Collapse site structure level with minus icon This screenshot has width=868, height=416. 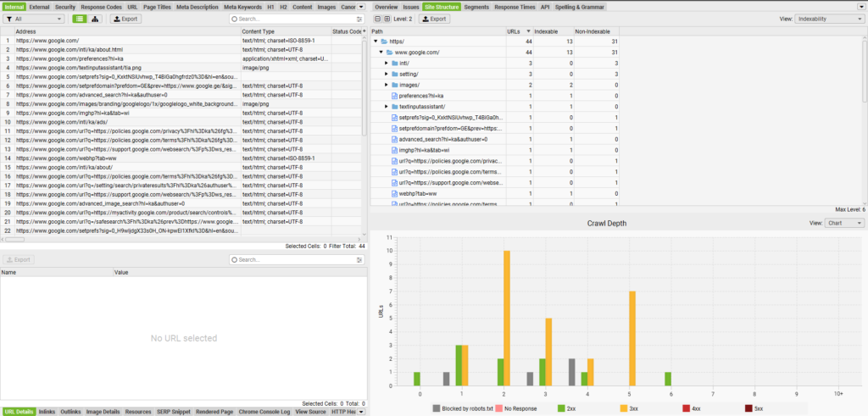tap(377, 19)
